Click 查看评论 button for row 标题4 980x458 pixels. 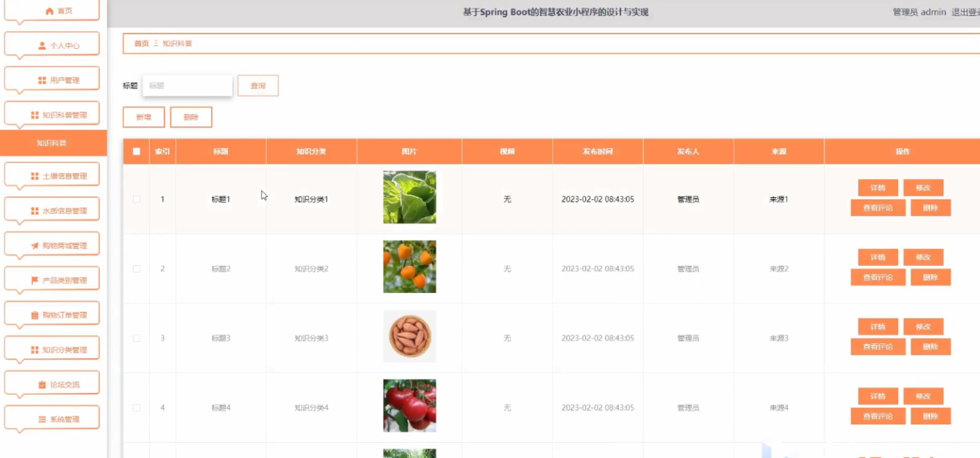(x=878, y=416)
